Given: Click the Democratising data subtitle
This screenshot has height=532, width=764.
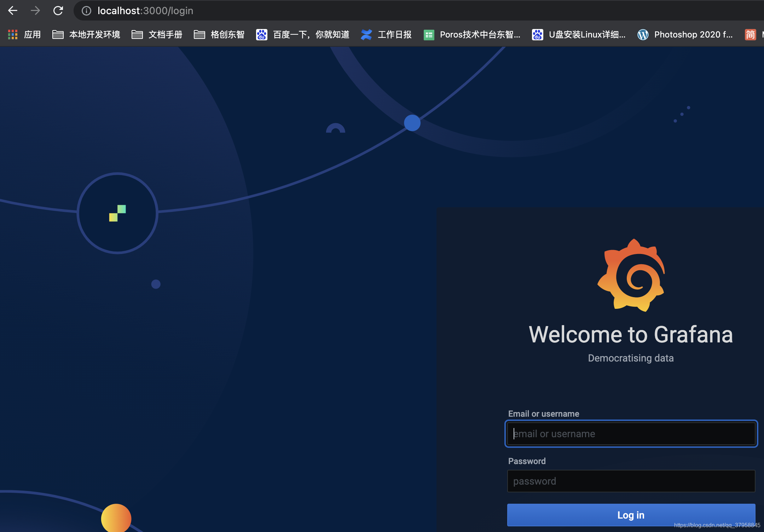Looking at the screenshot, I should [x=631, y=358].
